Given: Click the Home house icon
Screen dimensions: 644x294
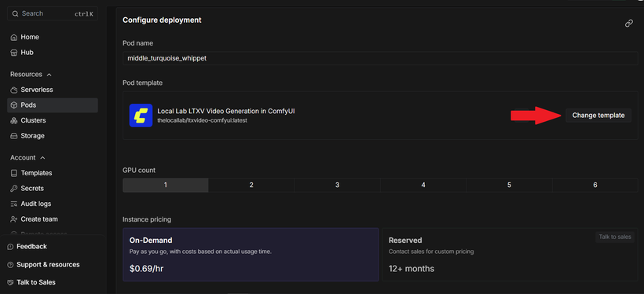Looking at the screenshot, I should pos(13,37).
